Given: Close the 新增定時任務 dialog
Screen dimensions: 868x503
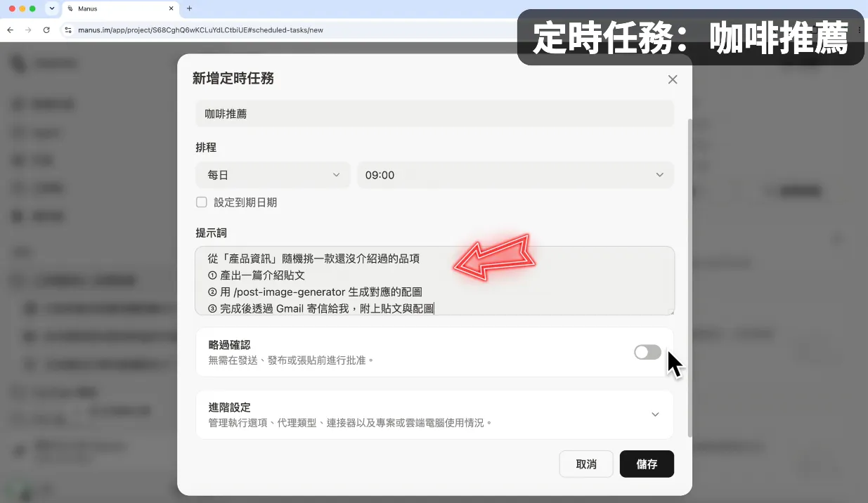Looking at the screenshot, I should click(x=673, y=79).
